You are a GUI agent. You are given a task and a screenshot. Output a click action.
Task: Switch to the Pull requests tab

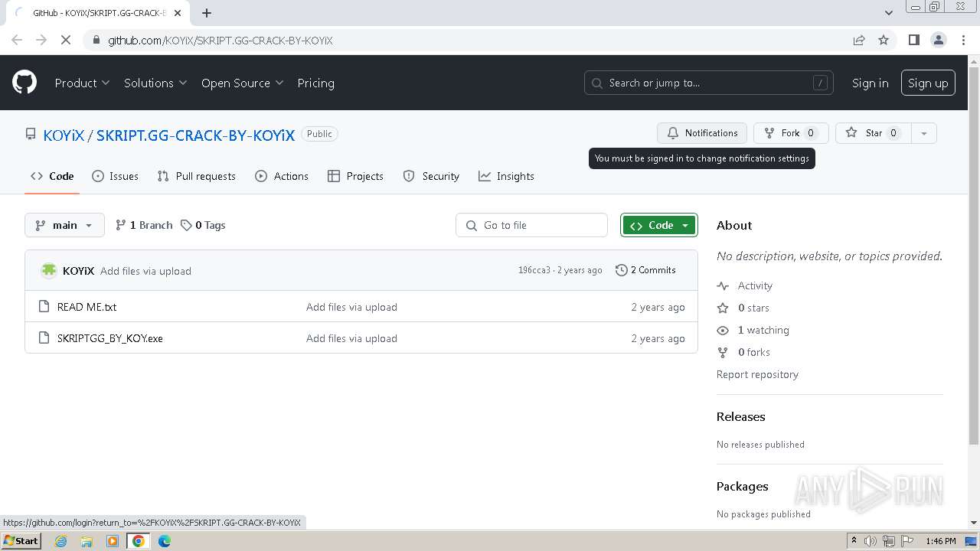197,176
